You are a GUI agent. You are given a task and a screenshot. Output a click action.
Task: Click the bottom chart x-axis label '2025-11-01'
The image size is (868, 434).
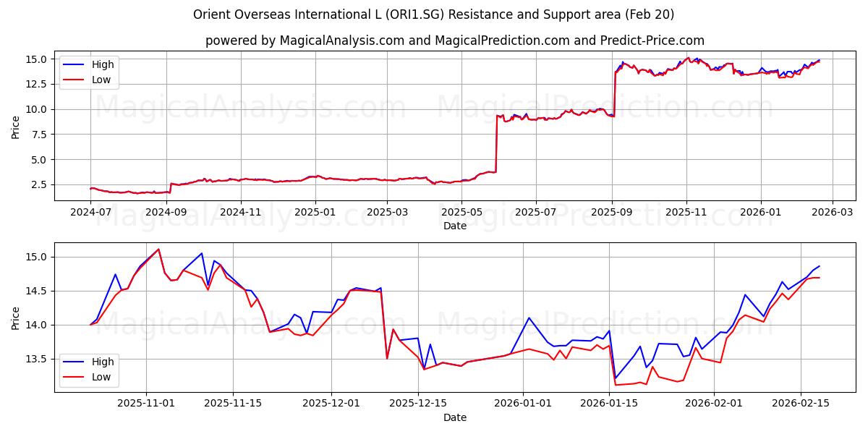pos(146,405)
